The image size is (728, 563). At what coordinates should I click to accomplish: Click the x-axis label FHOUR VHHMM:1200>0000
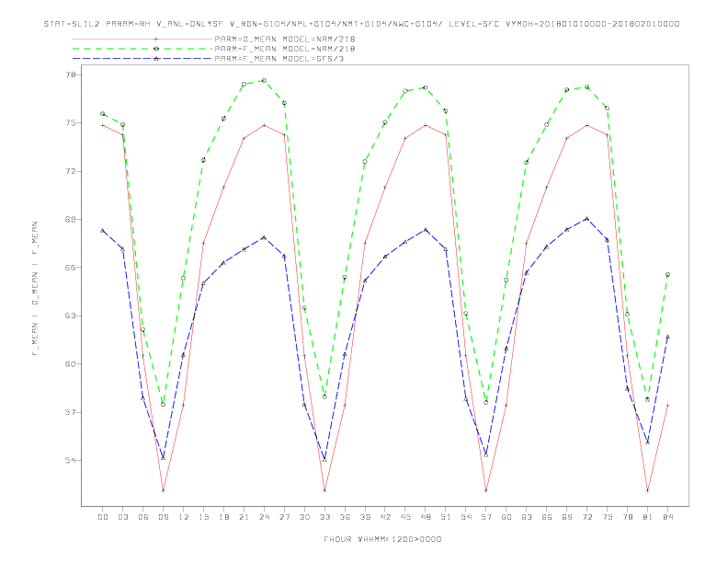coord(382,539)
